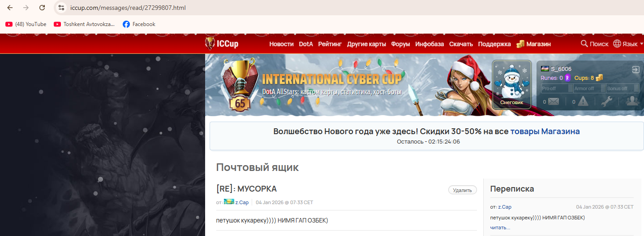Open the Рейтинг menu item

coord(330,44)
